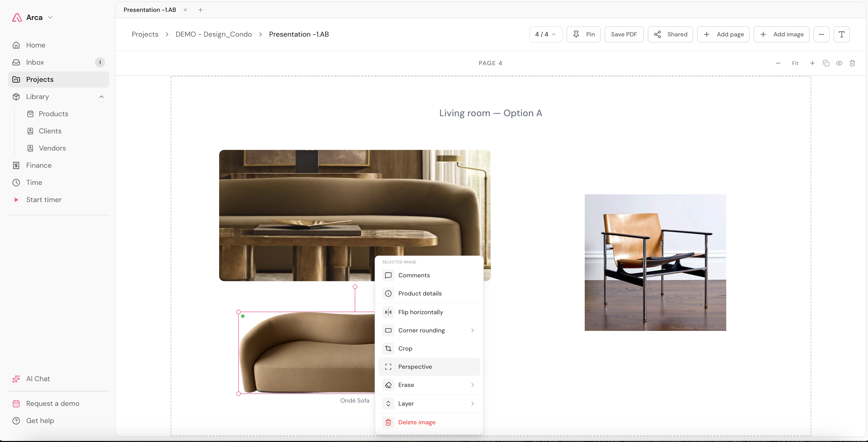Click the Living room — Option A title
Viewport: 868px width, 442px height.
point(491,113)
